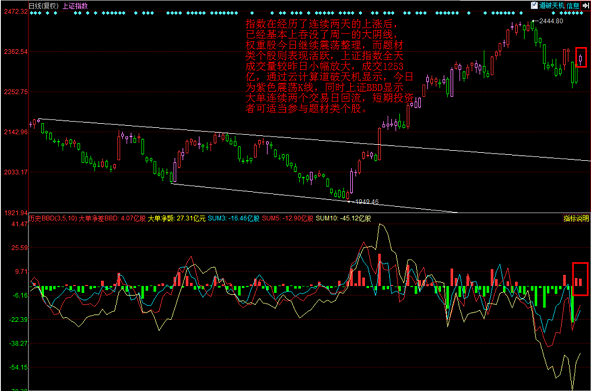Click the 历史BBD(3,5,10) indicator title
This screenshot has width=591, height=391.
point(53,218)
